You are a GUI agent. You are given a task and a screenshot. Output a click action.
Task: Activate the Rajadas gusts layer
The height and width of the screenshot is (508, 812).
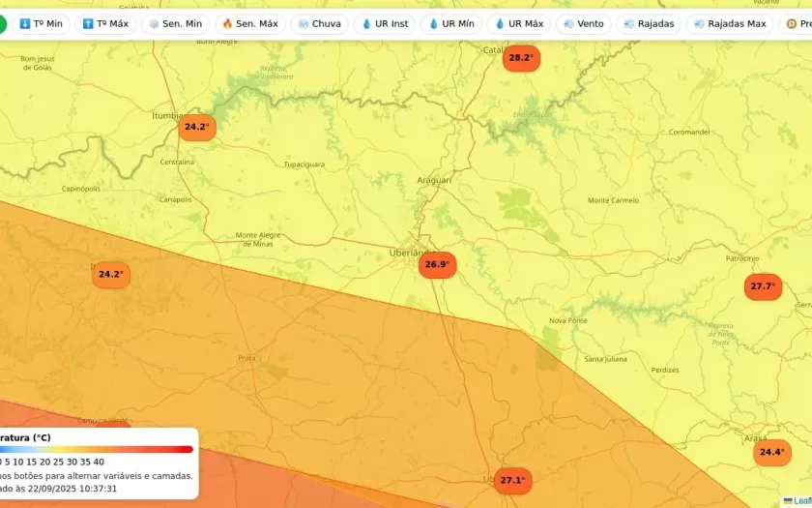(649, 23)
